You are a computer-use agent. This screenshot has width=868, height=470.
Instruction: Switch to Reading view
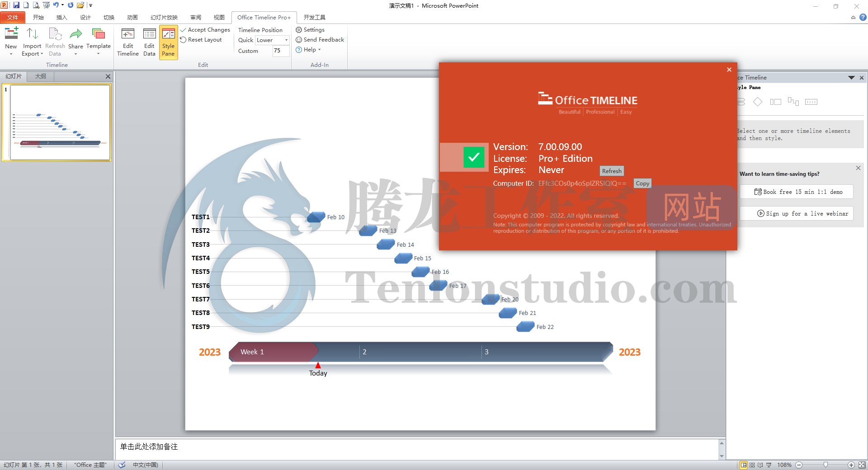click(x=760, y=465)
